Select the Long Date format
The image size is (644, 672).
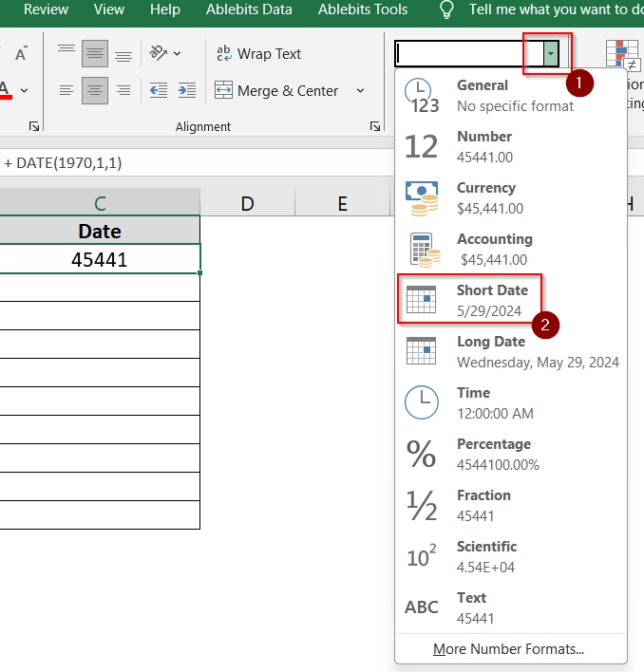tap(511, 351)
